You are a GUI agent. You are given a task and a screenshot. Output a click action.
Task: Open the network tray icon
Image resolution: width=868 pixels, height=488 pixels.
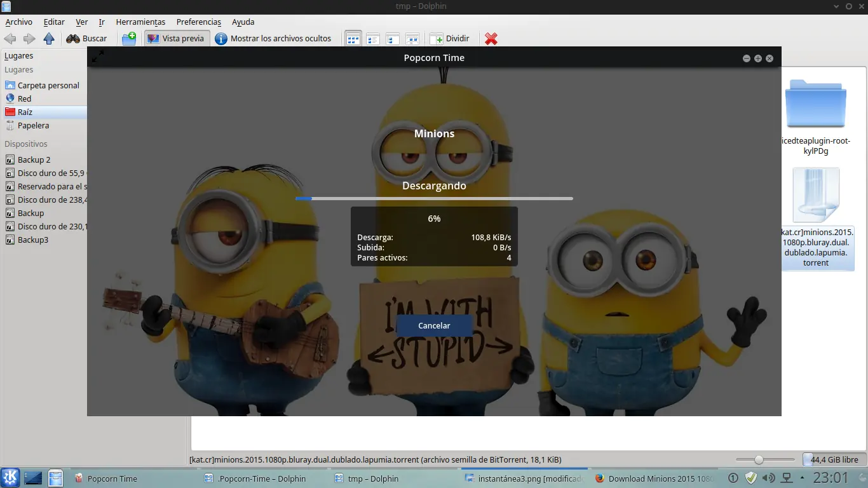(x=786, y=478)
